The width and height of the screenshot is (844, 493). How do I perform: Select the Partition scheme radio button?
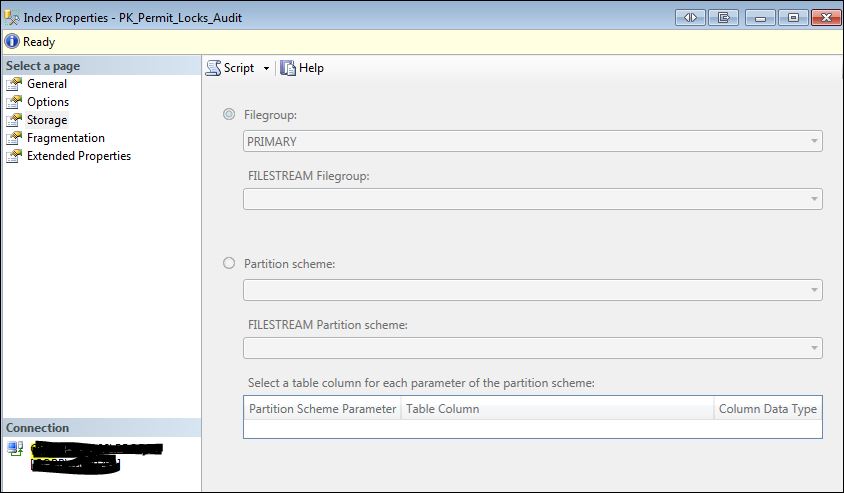[229, 263]
